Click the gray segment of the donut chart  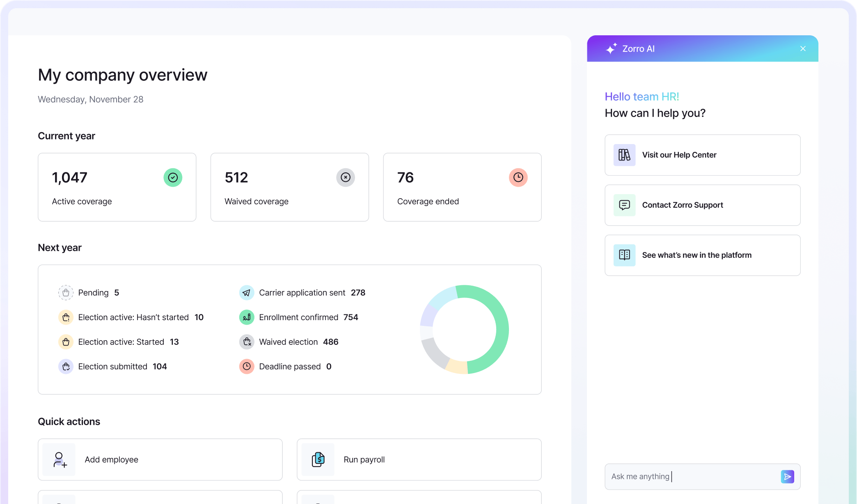(434, 354)
